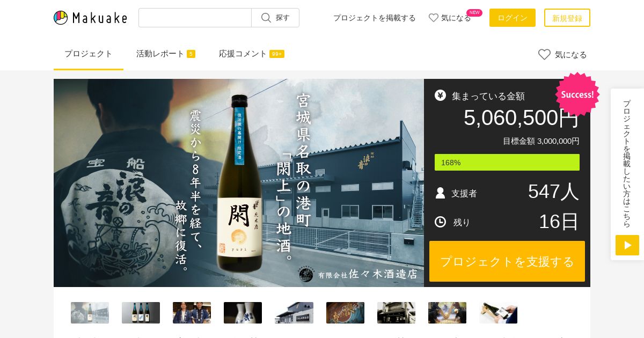Select the プロジェクト tab
Image resolution: width=644 pixels, height=338 pixels.
(x=89, y=54)
